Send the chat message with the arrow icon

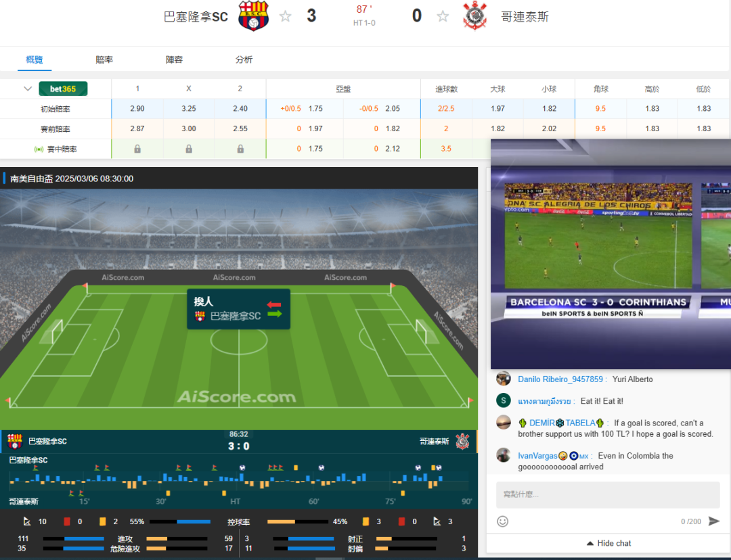click(714, 521)
